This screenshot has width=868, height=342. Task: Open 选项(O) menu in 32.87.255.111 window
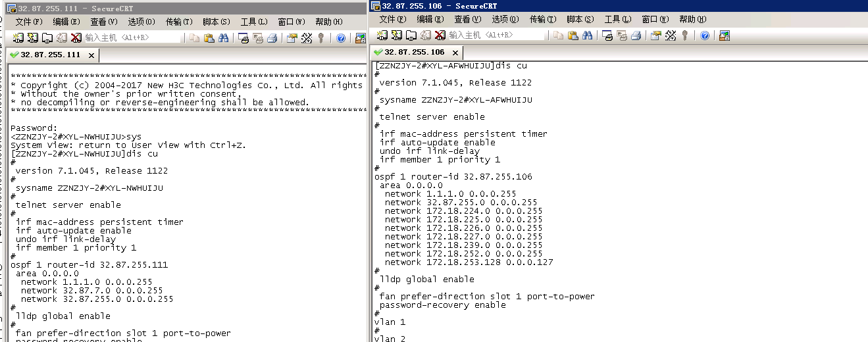click(x=141, y=22)
